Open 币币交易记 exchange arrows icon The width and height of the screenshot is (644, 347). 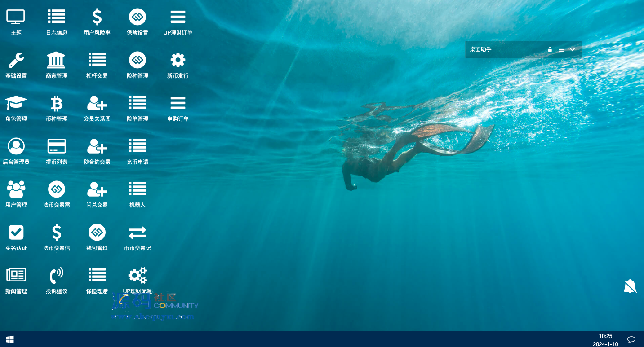tap(138, 233)
